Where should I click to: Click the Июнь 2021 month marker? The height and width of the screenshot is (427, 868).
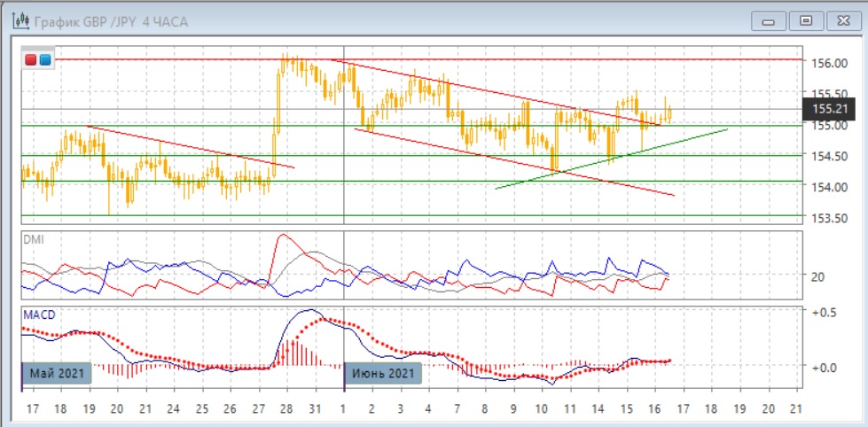[x=382, y=373]
